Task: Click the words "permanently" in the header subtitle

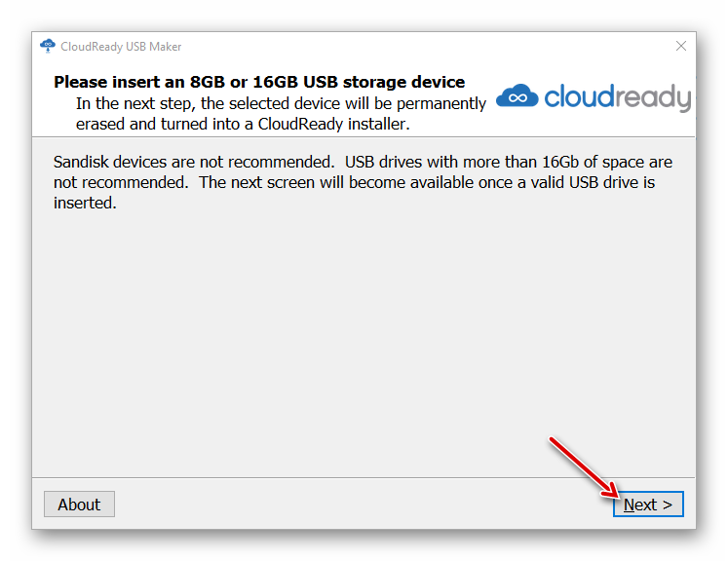Action: pyautogui.click(x=438, y=103)
